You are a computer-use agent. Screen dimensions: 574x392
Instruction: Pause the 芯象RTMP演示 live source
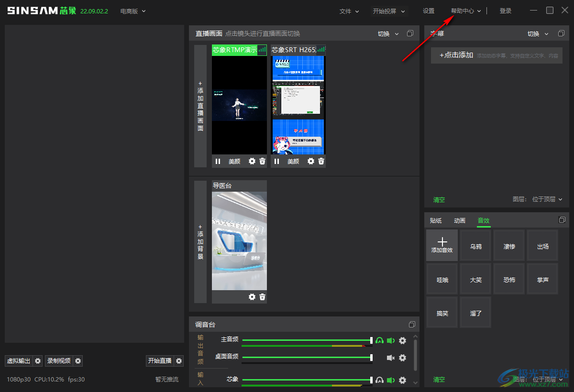[x=218, y=162]
